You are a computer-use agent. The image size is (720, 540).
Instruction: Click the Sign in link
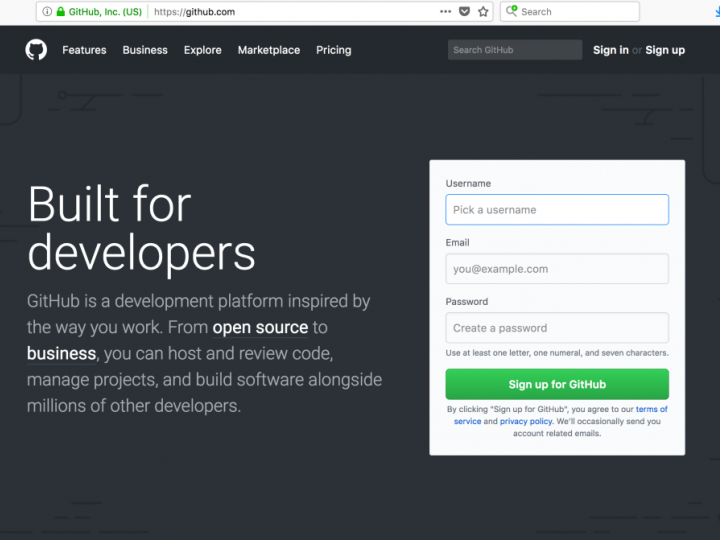click(x=610, y=50)
